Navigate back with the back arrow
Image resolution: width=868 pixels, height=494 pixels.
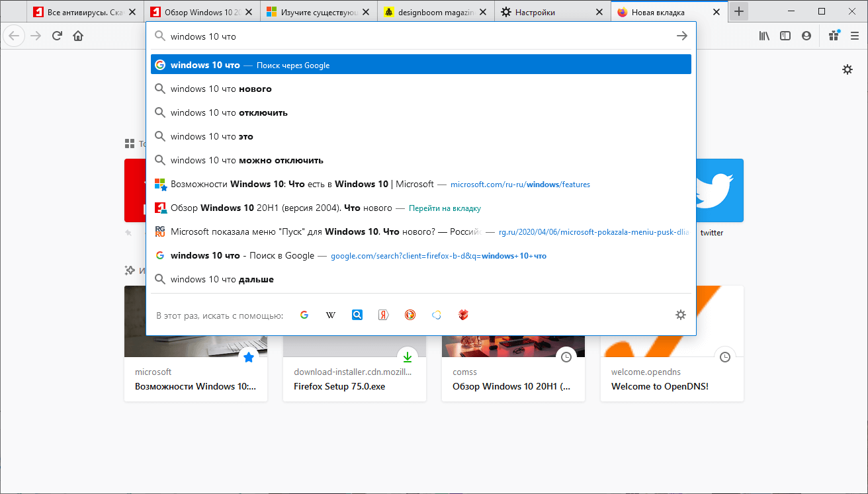coord(13,36)
